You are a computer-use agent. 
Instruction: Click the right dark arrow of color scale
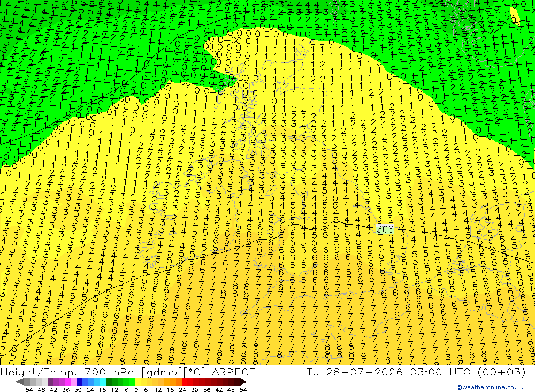point(243,381)
